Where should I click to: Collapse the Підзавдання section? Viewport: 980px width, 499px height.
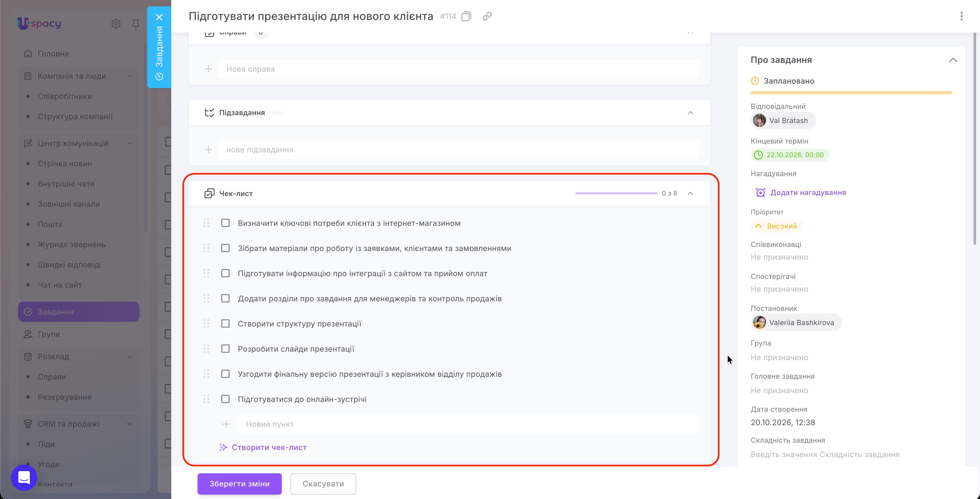(690, 113)
